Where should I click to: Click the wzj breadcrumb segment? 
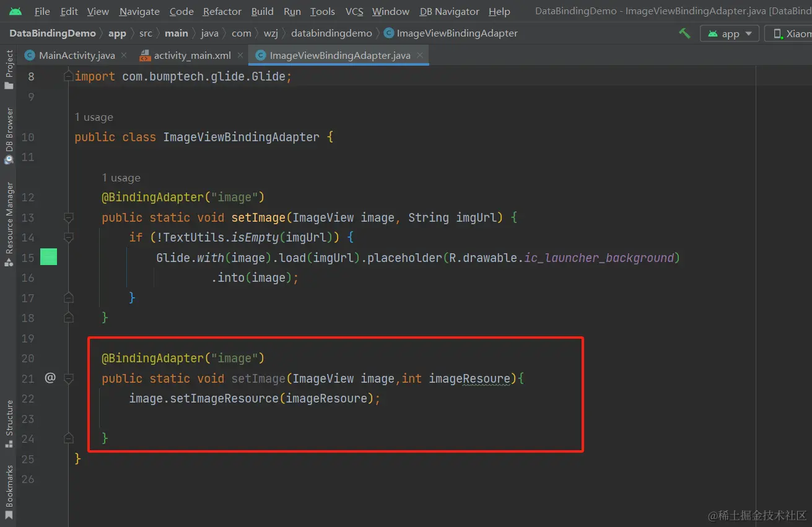[x=271, y=33]
